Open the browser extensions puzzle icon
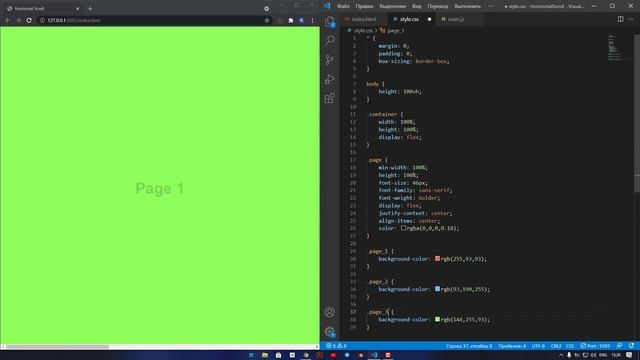The height and width of the screenshot is (360, 640). [291, 20]
